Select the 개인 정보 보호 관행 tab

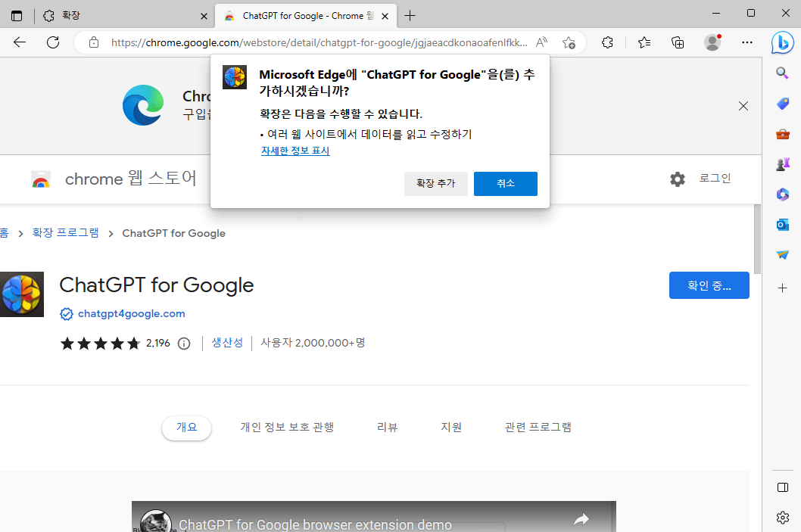(x=287, y=428)
